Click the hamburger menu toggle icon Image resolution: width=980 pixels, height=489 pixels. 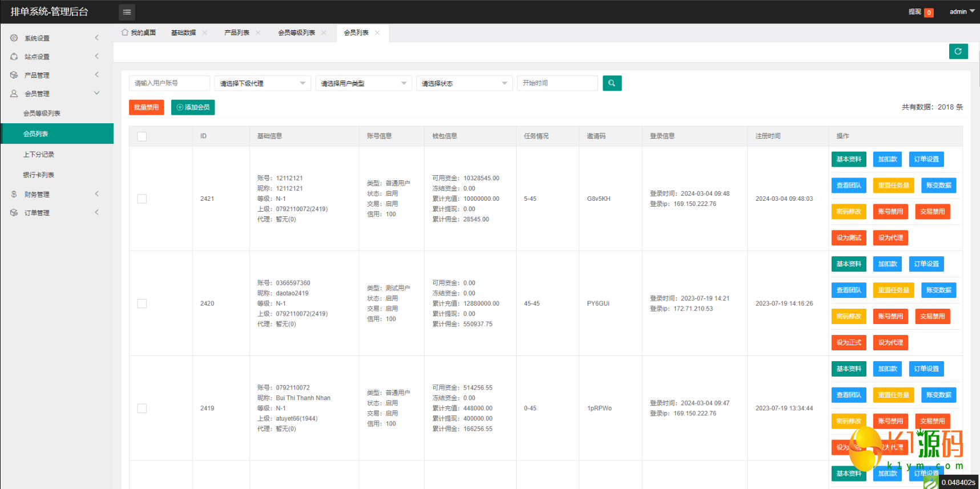pos(127,12)
